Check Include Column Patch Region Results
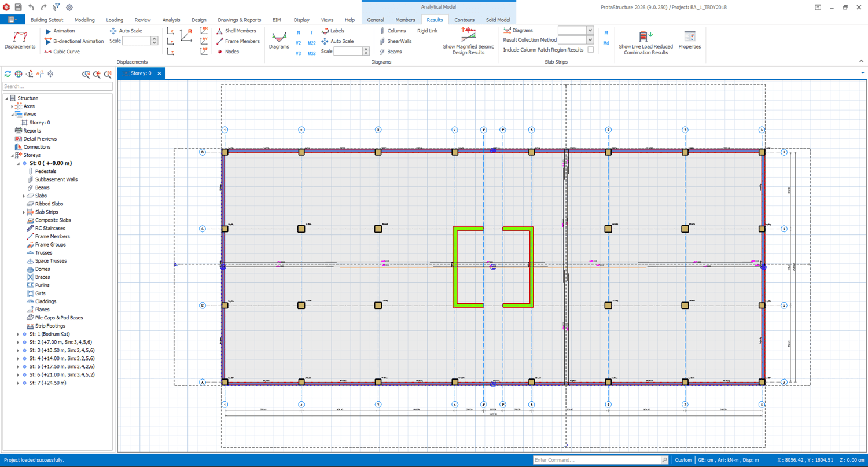This screenshot has height=467, width=868. 590,50
